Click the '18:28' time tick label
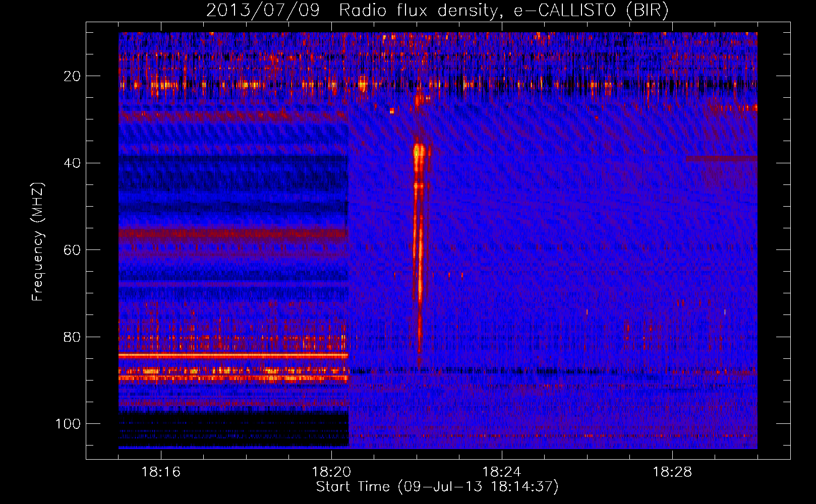 pyautogui.click(x=672, y=472)
